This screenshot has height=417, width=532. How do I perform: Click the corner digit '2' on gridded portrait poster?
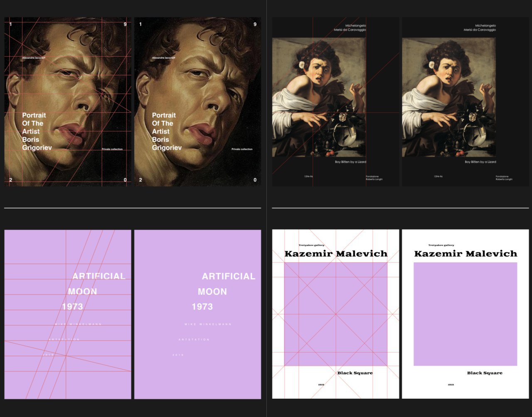click(x=10, y=180)
